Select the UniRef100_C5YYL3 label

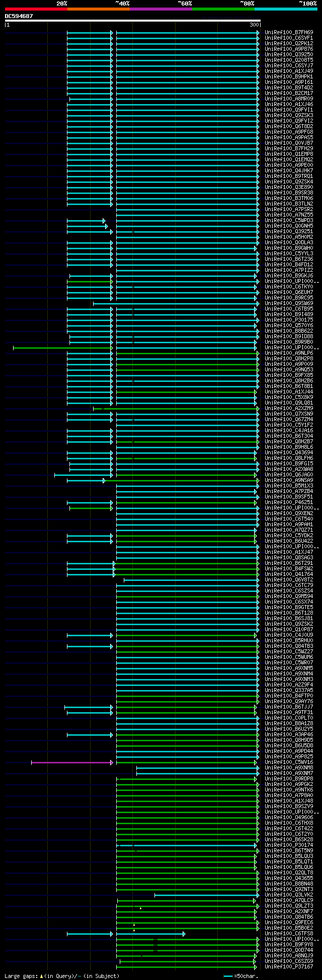289,253
